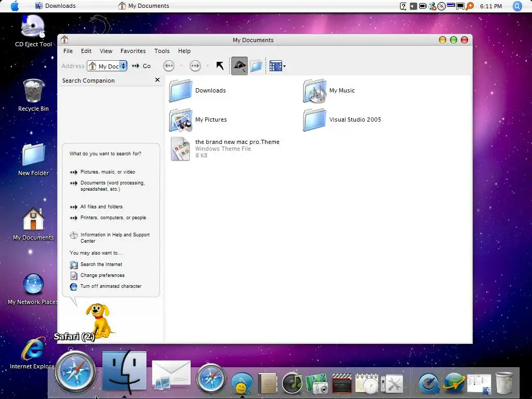
Task: Select the CD Eject Tool desktop icon
Action: [33, 31]
